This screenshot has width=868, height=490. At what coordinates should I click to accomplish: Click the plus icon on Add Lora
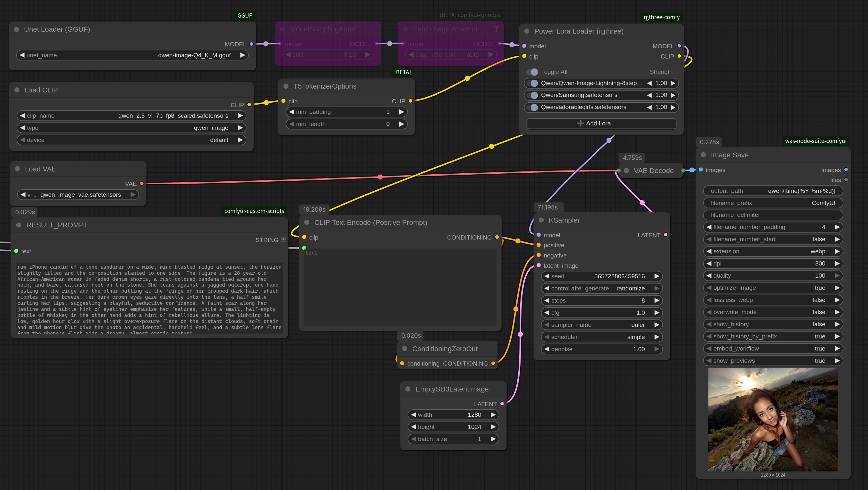580,123
